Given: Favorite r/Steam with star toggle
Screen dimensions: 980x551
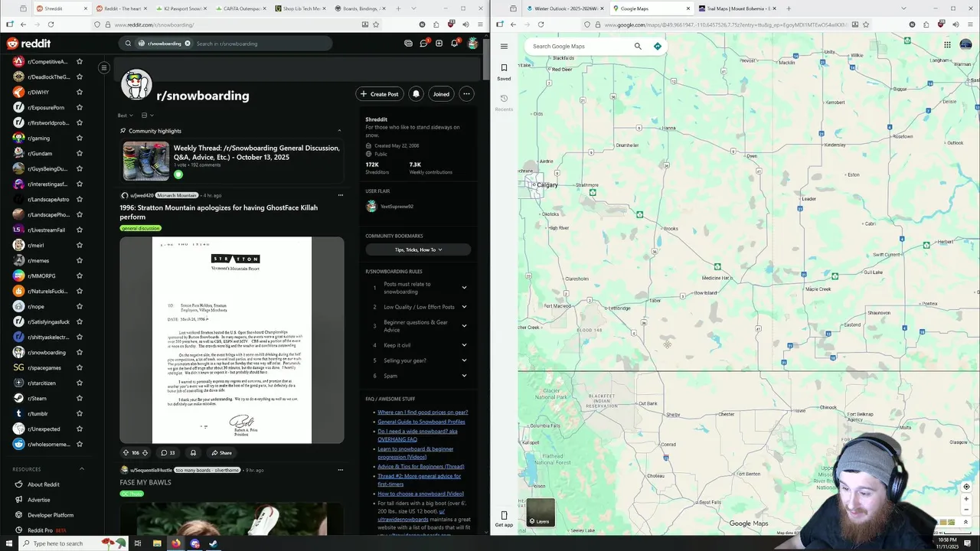Looking at the screenshot, I should [x=80, y=398].
